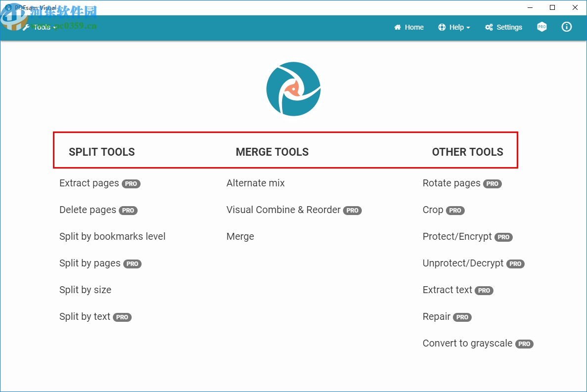The height and width of the screenshot is (392, 587).
Task: Open Settings from the top bar
Action: (503, 27)
